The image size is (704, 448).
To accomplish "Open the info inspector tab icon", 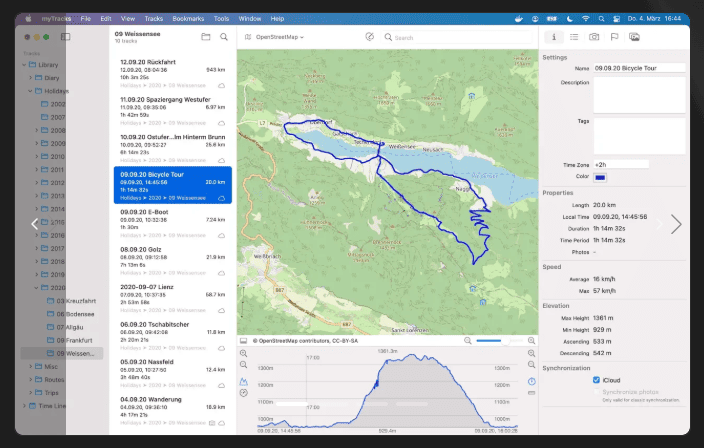I will click(554, 37).
